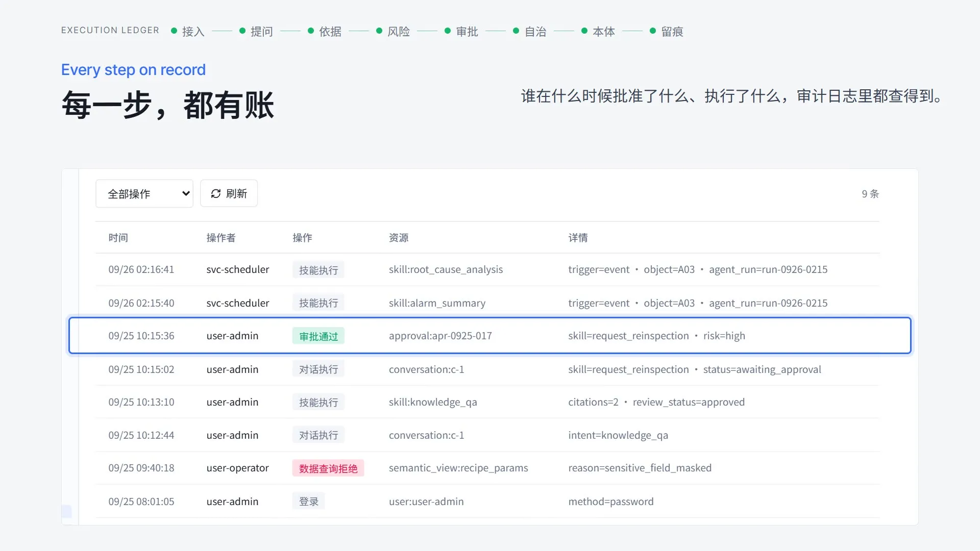The height and width of the screenshot is (551, 980).
Task: Click svc-scheduler in the alarm_summary row
Action: [237, 303]
